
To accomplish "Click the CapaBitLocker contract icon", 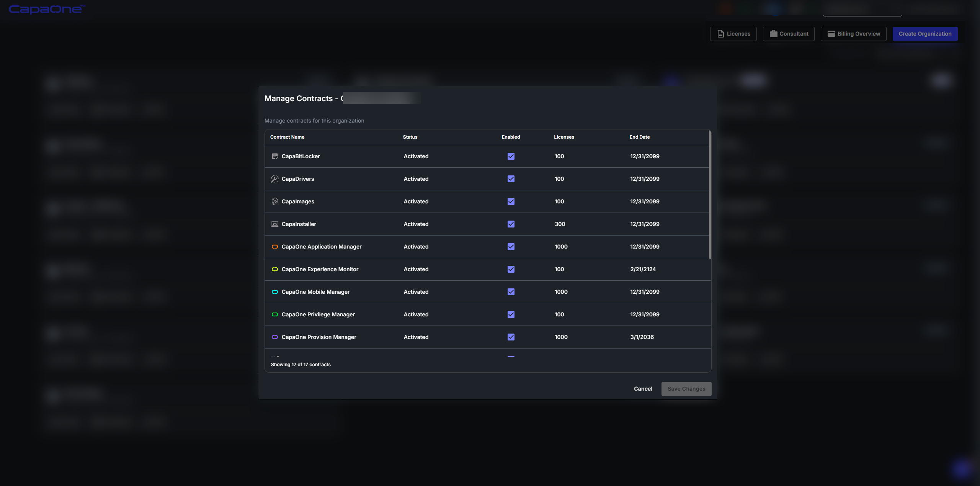I will (x=274, y=156).
